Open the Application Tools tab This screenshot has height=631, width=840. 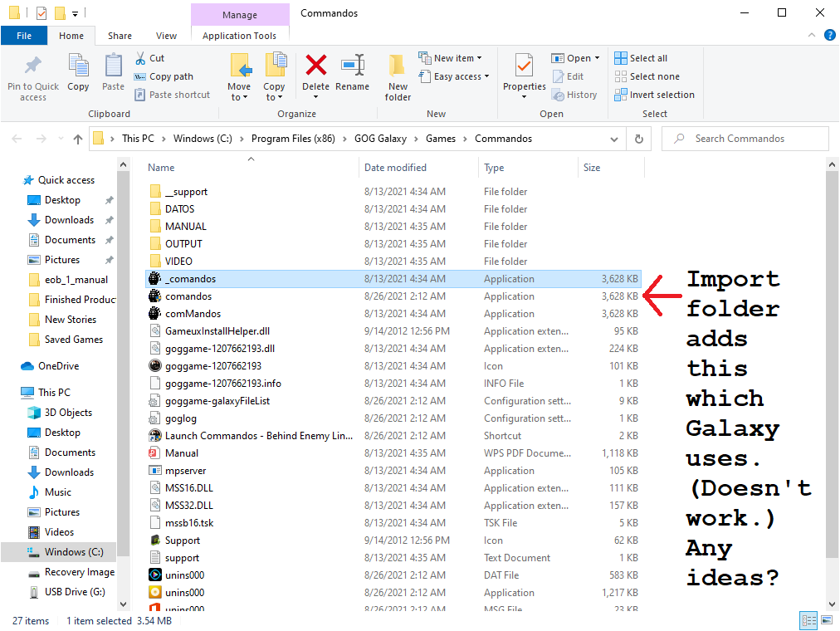point(239,36)
